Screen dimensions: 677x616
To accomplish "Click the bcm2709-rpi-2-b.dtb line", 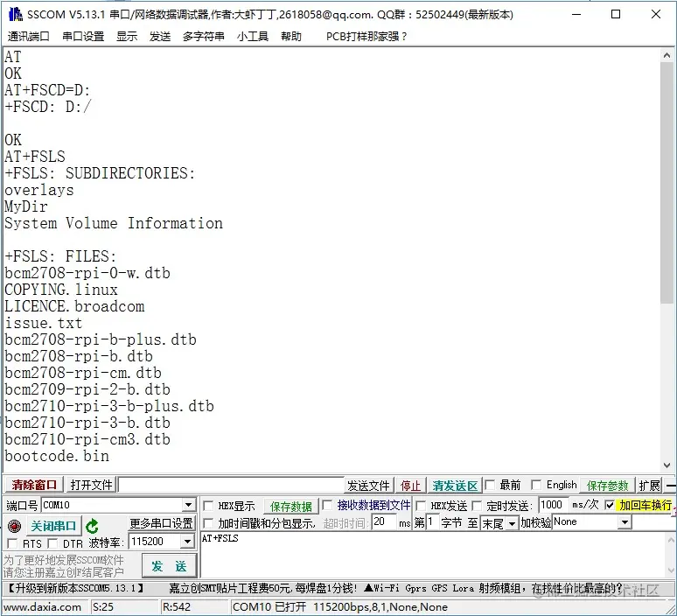I will tap(87, 389).
